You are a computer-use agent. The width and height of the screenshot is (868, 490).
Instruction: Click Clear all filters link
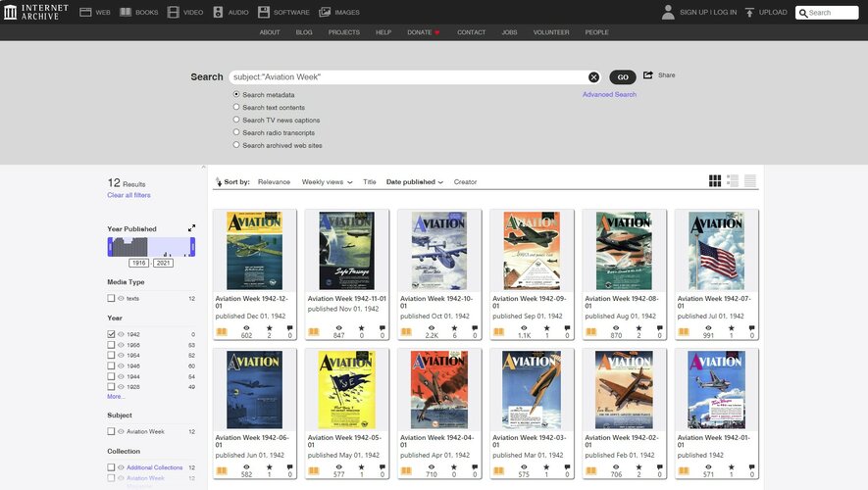[129, 195]
